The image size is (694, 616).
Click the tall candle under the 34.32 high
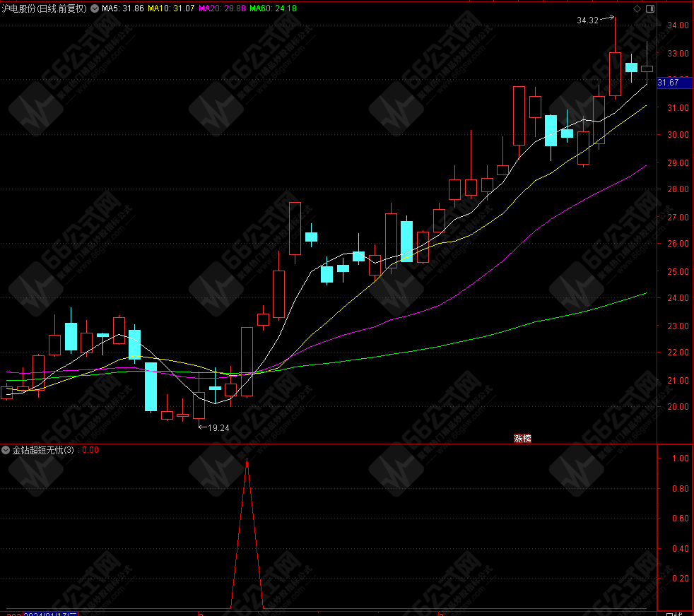click(615, 74)
